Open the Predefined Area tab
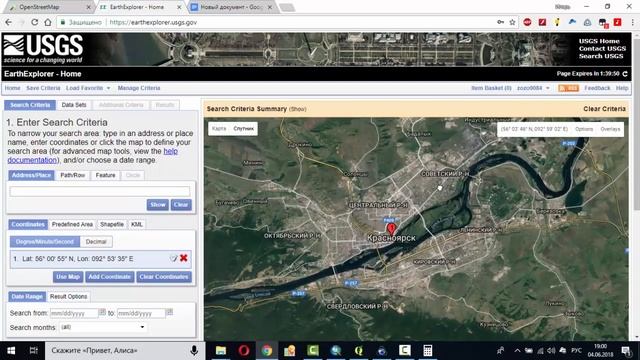 [72, 224]
